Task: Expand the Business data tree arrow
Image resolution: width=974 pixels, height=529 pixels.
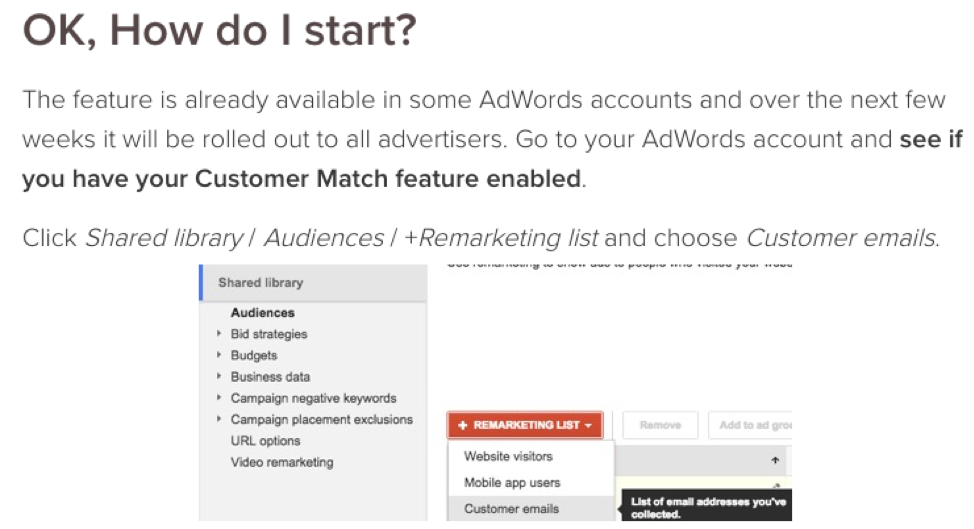Action: [x=218, y=377]
